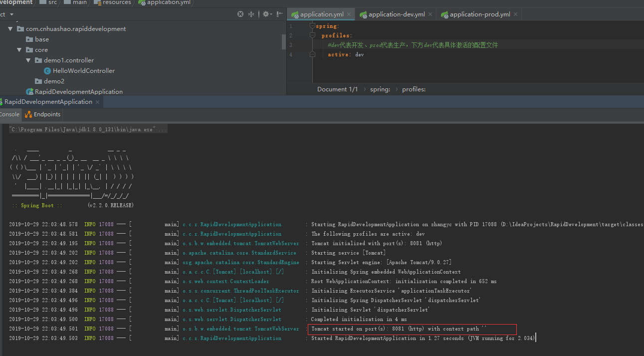644x356 pixels.
Task: Switch to application.yml editor tab
Action: (x=322, y=14)
